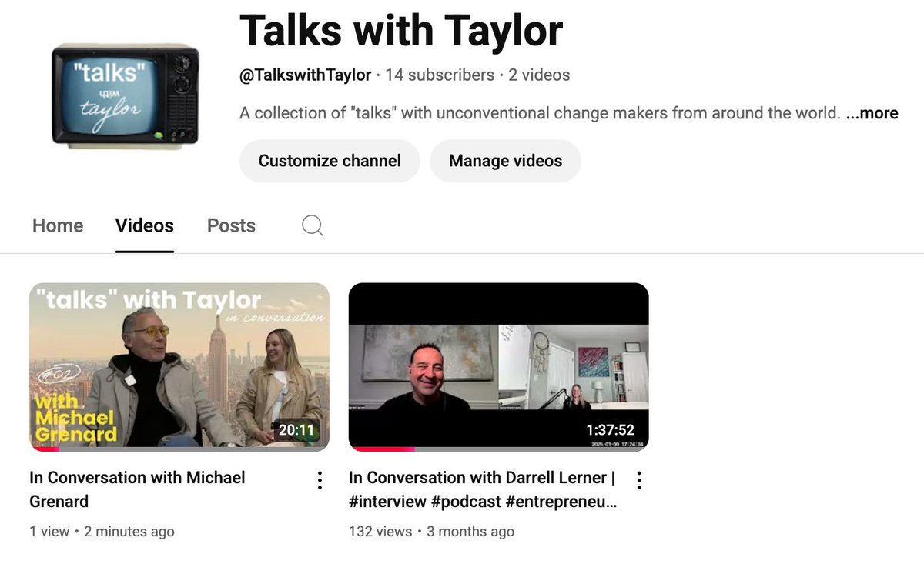Click the 1:37:52 duration badge
This screenshot has height=574, width=924.
point(610,430)
